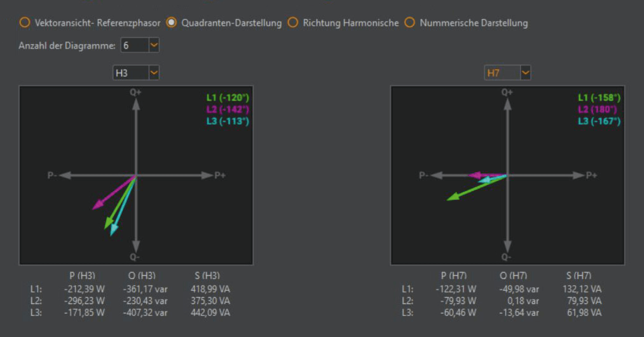The image size is (644, 337).
Task: Click the magenta L2 vector arrowhead in H3 diagram
Action: click(x=97, y=205)
